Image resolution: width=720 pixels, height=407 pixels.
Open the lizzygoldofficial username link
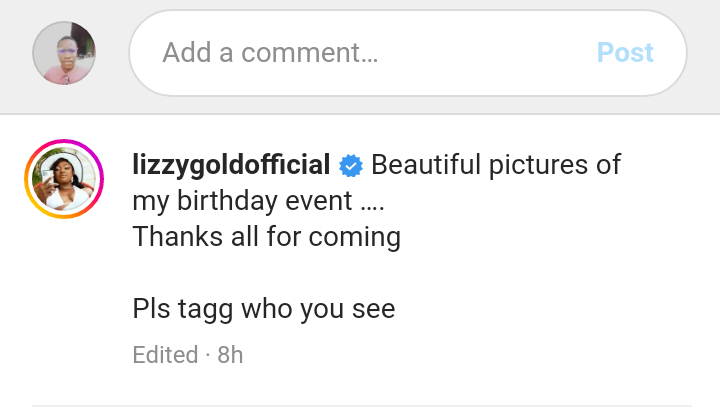pos(231,164)
